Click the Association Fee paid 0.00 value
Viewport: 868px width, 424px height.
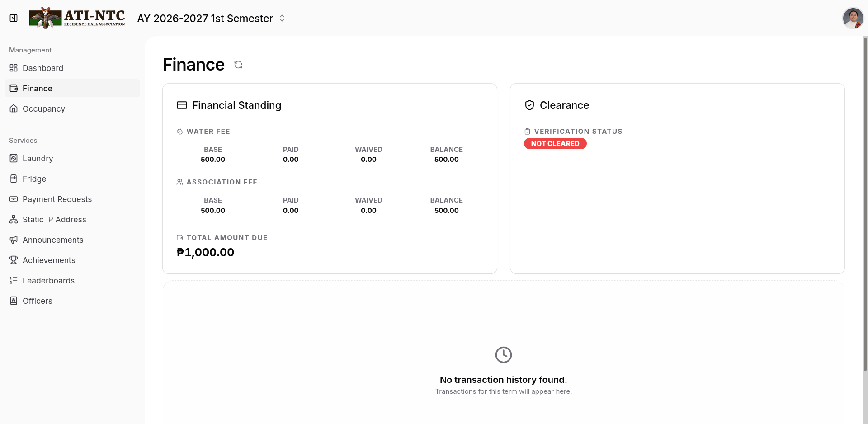point(291,211)
